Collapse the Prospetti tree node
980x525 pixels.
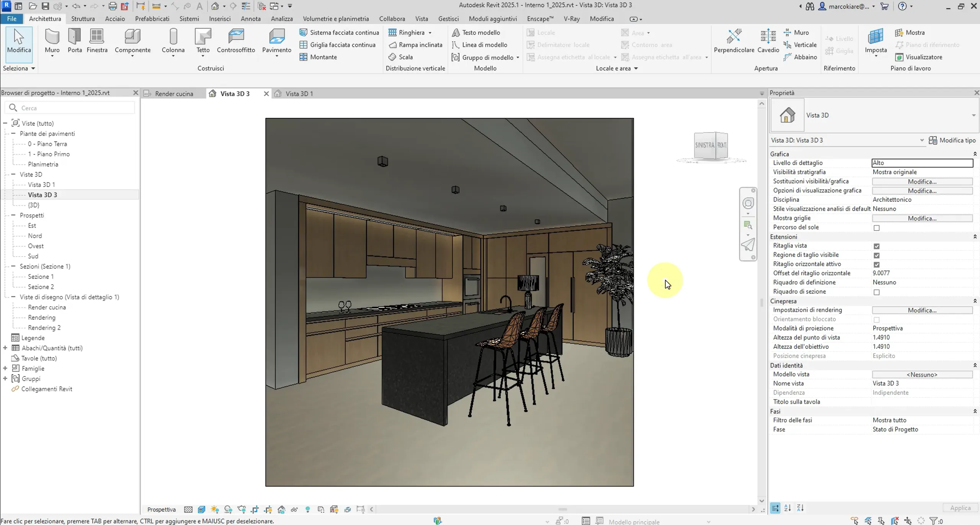[x=13, y=215]
